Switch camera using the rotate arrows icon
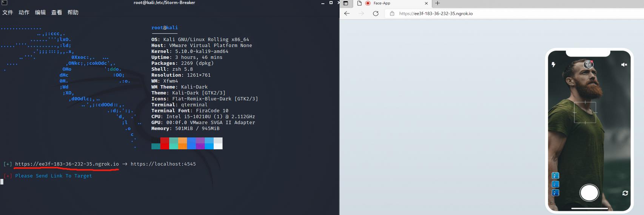This screenshot has height=215, width=644. point(625,193)
